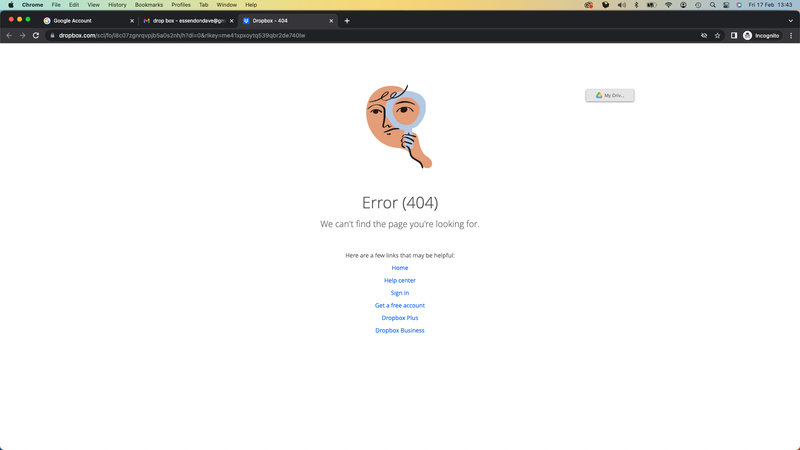Click the Time Machine clock icon
This screenshot has height=450, width=800.
(698, 5)
